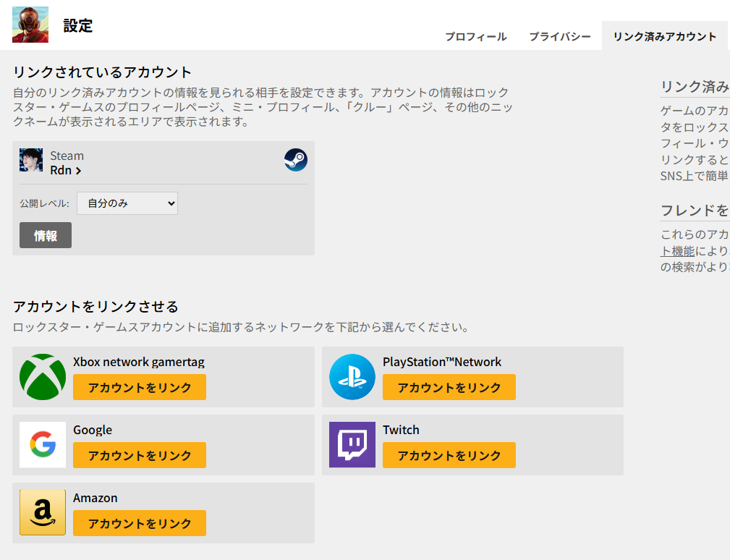This screenshot has height=560, width=730.
Task: Click the Steam account avatar thumbnail
Action: 31,161
